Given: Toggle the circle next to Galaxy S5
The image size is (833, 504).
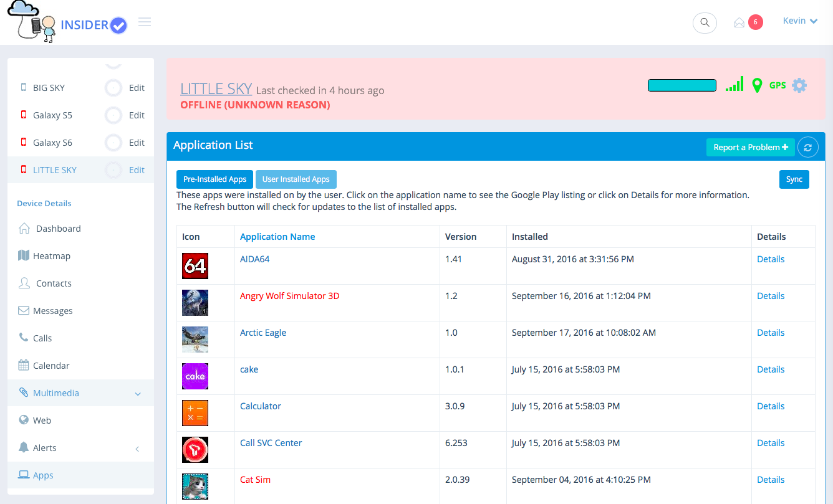Looking at the screenshot, I should pyautogui.click(x=113, y=115).
